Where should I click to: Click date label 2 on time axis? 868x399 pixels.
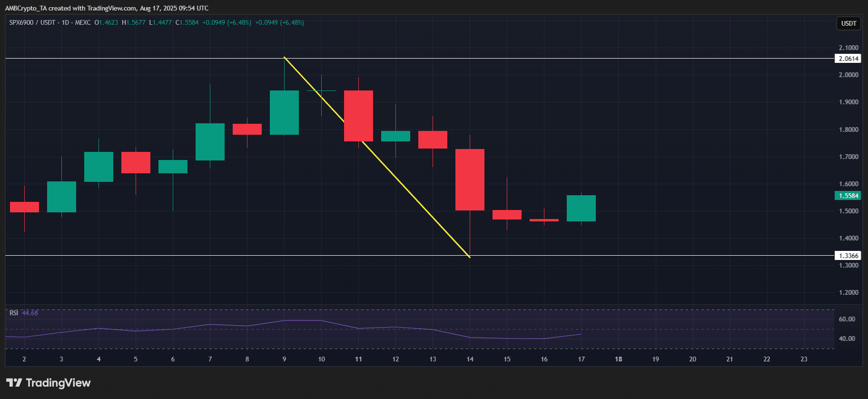point(24,359)
